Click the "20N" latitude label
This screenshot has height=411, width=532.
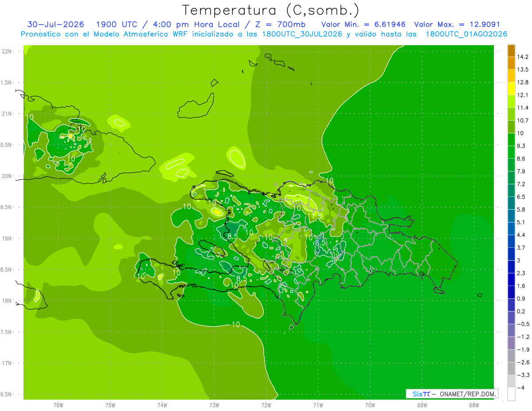[7, 176]
